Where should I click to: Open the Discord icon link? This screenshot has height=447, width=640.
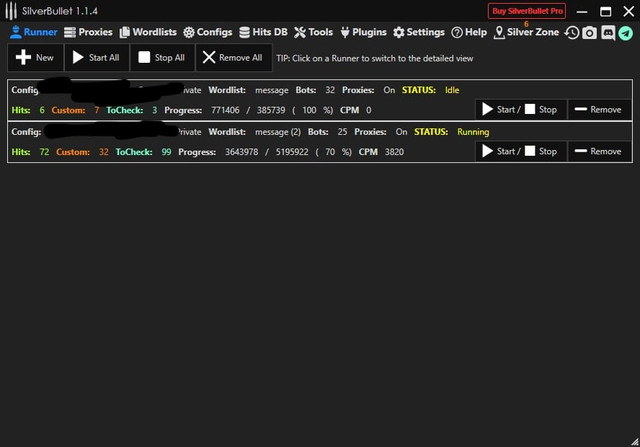click(x=608, y=33)
